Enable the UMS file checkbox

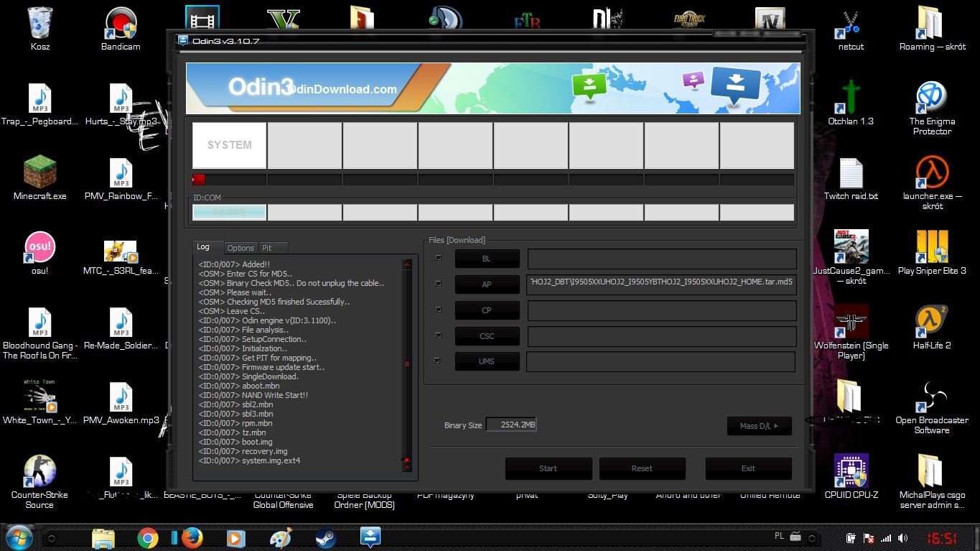439,361
